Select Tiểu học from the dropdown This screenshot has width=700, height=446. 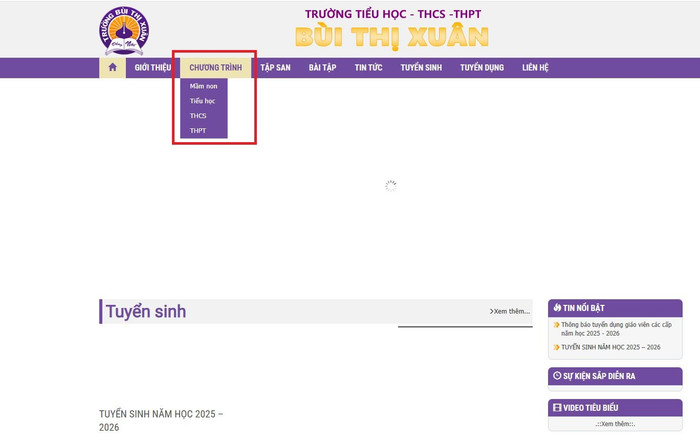coord(202,101)
